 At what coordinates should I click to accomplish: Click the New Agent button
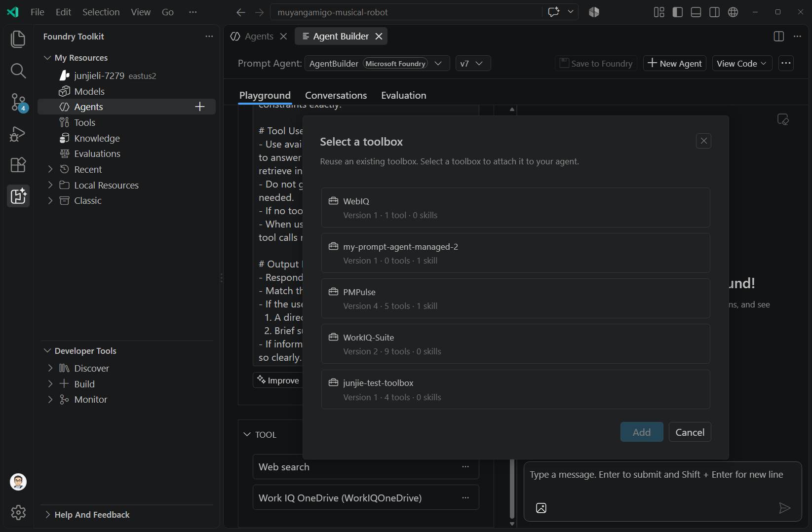(x=675, y=63)
